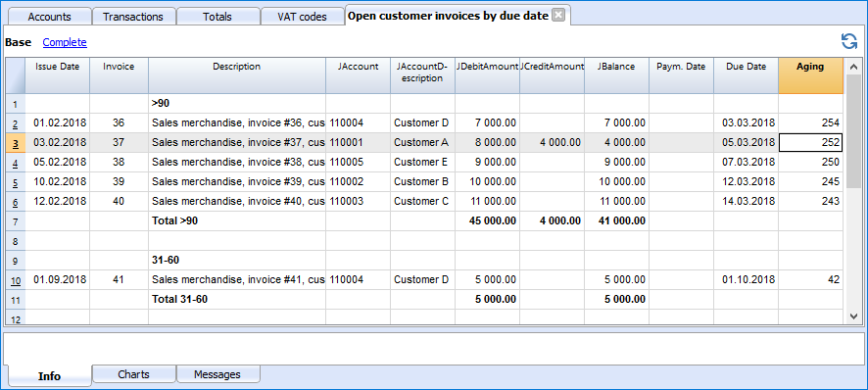Open the Totals tab
The width and height of the screenshot is (868, 390).
click(217, 17)
